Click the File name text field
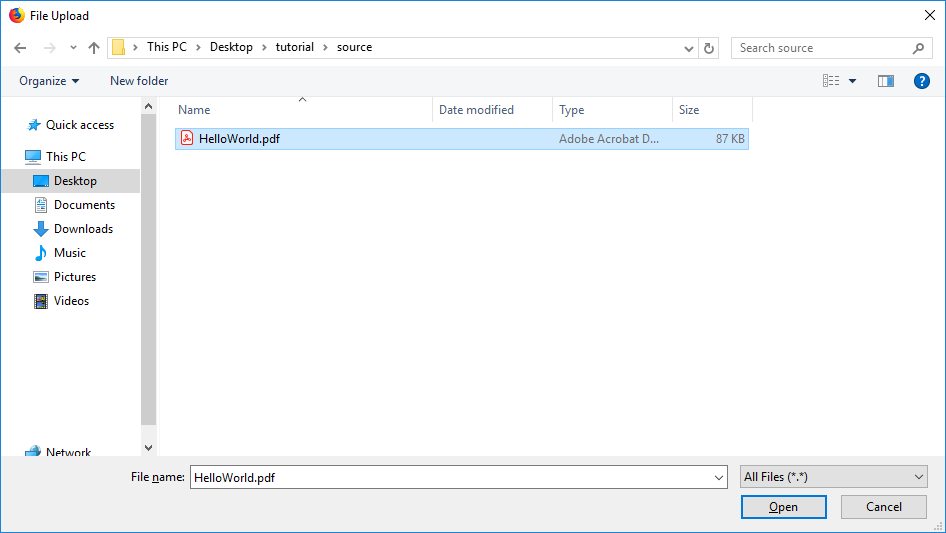The image size is (946, 533). click(450, 478)
